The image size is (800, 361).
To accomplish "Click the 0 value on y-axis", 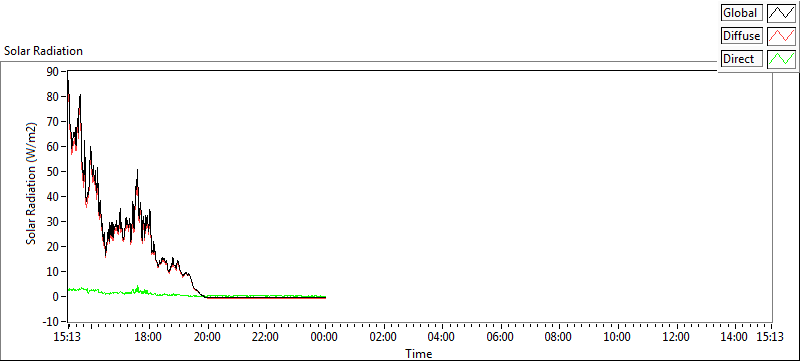I will coord(57,296).
